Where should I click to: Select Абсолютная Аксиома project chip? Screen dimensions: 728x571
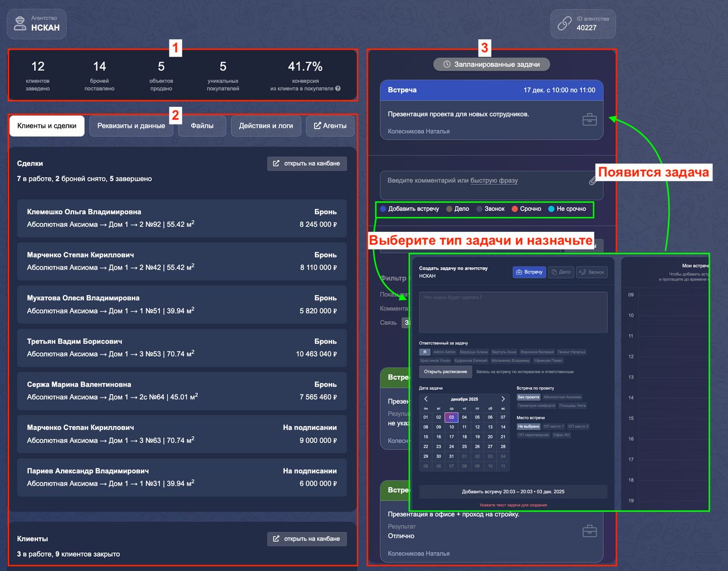tap(562, 397)
